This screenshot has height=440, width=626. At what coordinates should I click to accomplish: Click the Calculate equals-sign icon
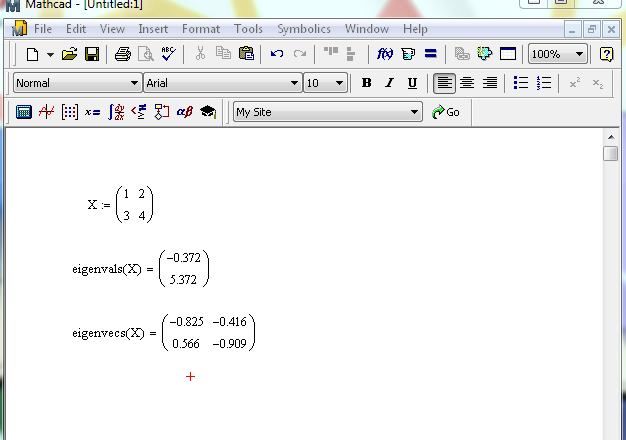(431, 54)
